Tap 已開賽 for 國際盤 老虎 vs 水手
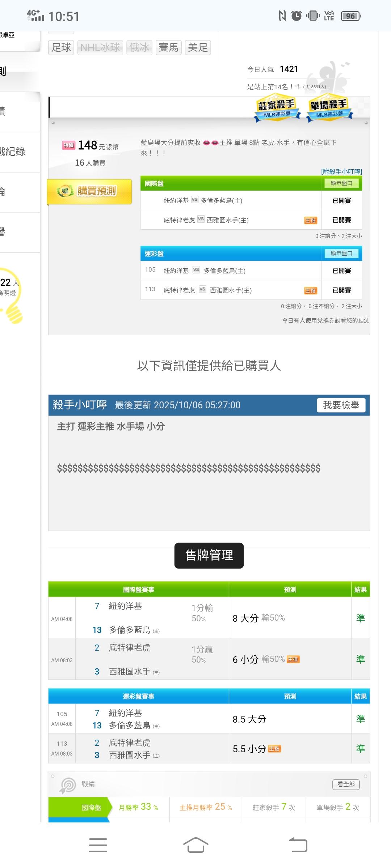Image resolution: width=391 pixels, height=868 pixels. (342, 220)
